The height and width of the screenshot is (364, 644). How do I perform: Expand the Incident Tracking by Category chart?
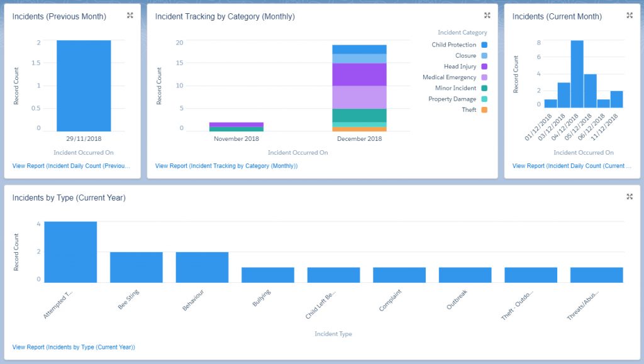(x=487, y=14)
